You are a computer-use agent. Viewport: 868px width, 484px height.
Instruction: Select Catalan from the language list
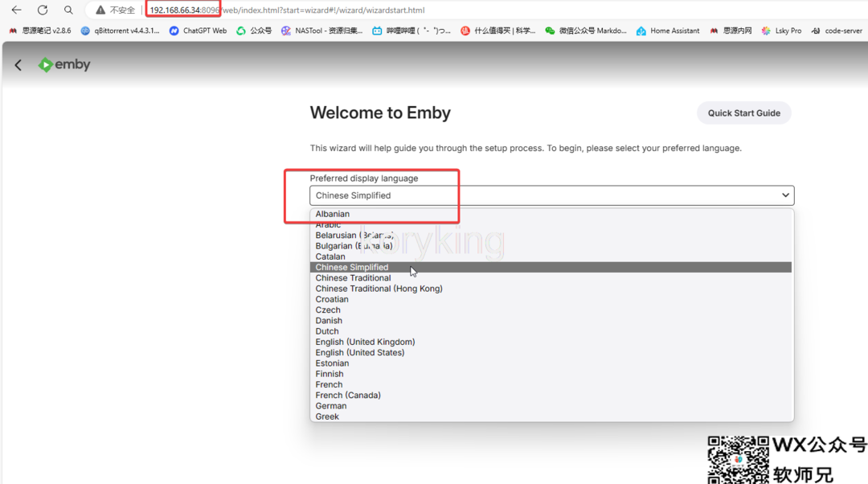(551, 256)
